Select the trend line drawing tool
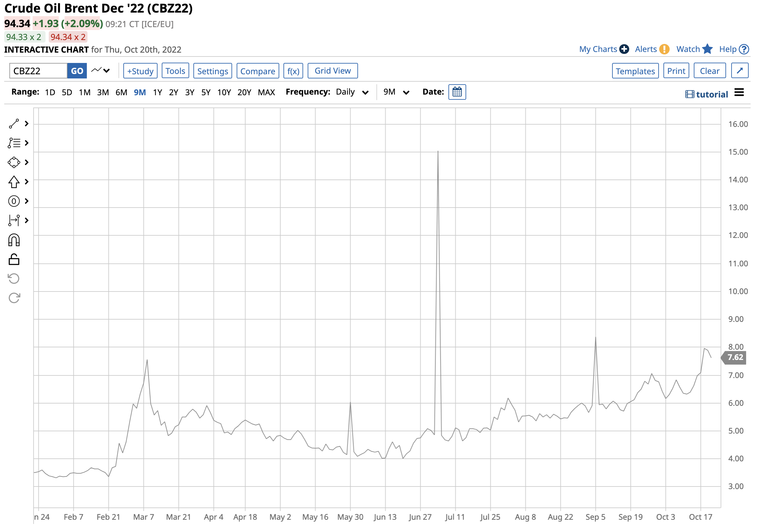This screenshot has width=769, height=532. (14, 124)
